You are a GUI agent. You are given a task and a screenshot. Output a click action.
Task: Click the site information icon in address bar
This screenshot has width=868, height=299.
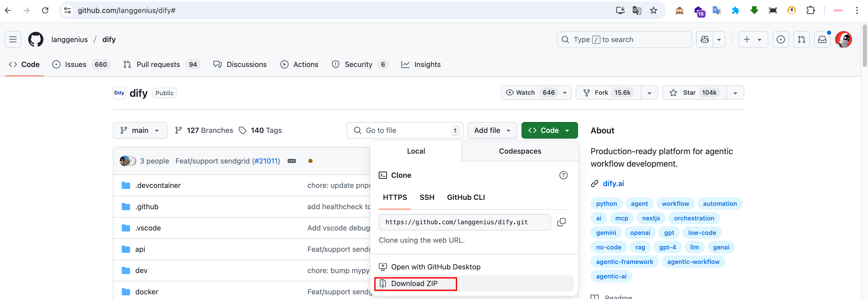(x=68, y=10)
